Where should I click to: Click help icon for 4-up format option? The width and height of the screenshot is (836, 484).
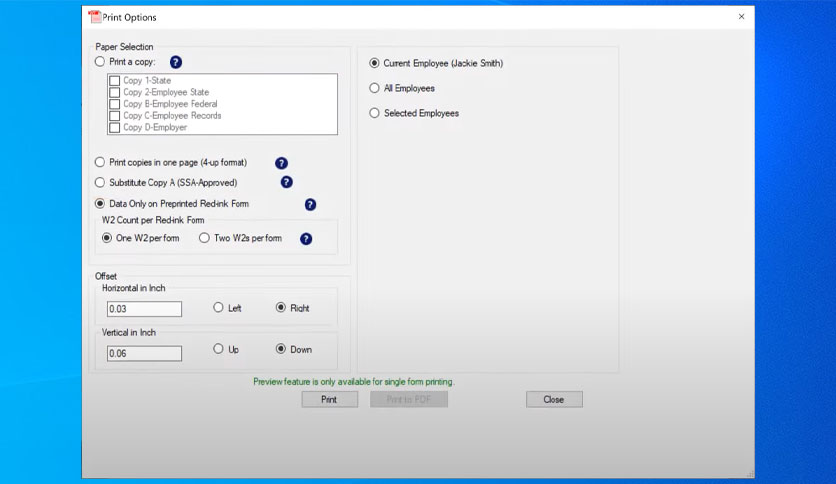click(282, 163)
